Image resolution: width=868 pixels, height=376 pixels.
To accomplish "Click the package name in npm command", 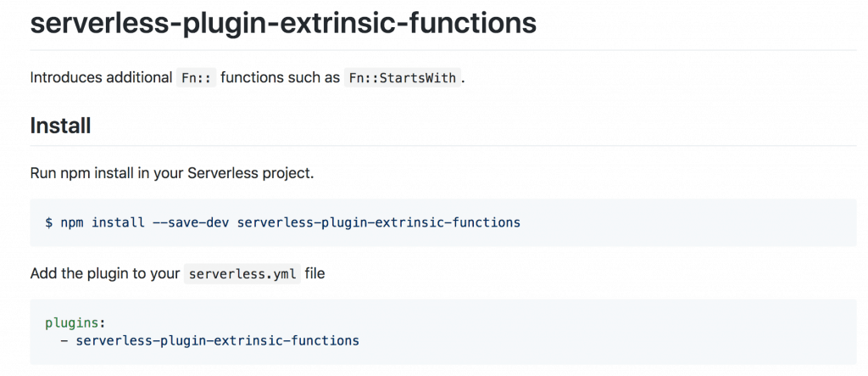I will pos(378,222).
